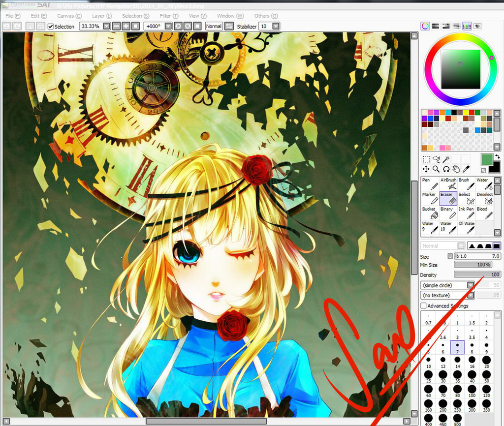This screenshot has height=426, width=504.
Task: Rotate the view counterclockwise
Action: (178, 26)
